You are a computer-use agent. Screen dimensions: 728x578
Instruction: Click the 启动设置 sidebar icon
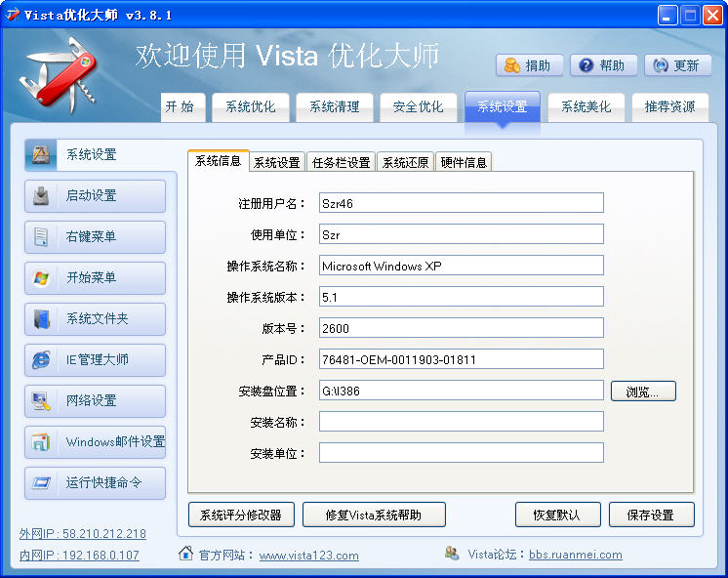point(41,196)
